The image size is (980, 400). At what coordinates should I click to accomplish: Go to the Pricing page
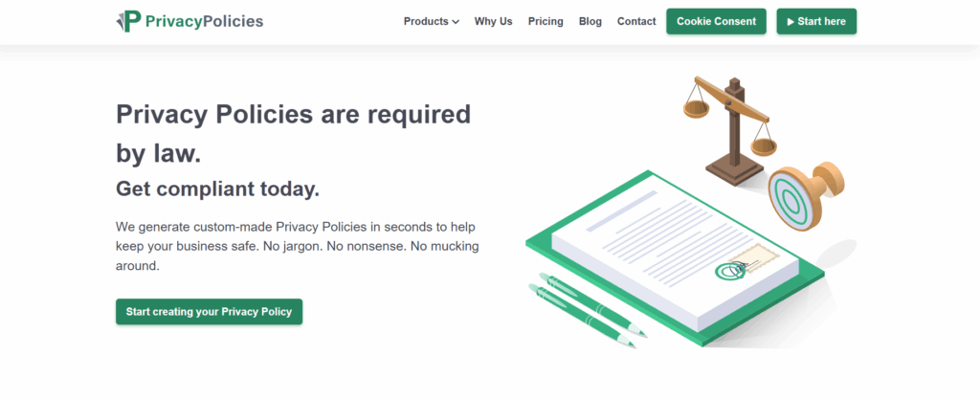click(546, 21)
